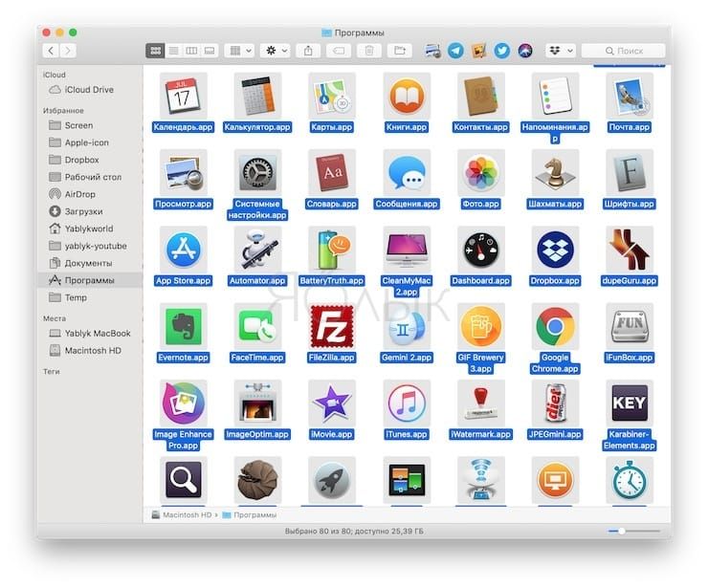Click the Dropbox.app icon
The height and width of the screenshot is (588, 708).
555,250
